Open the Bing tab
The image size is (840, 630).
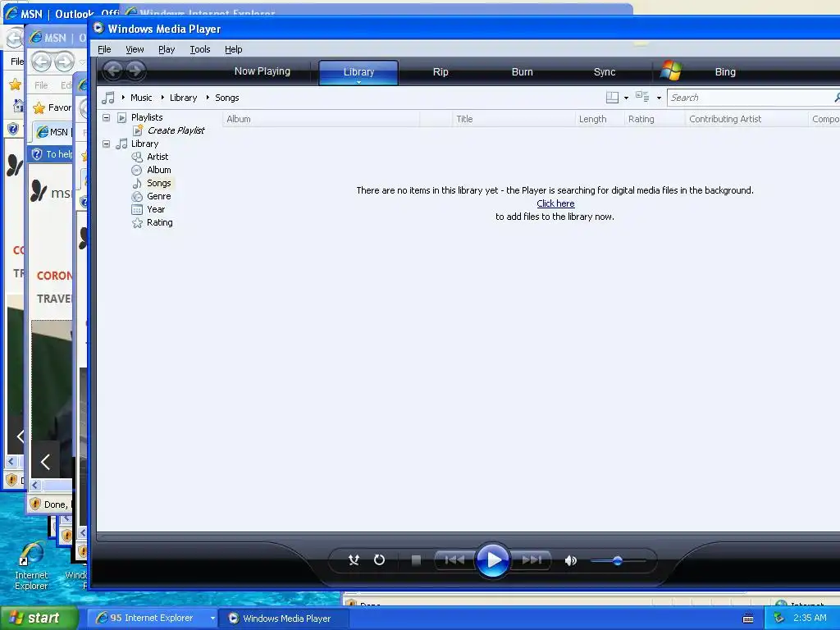coord(725,72)
